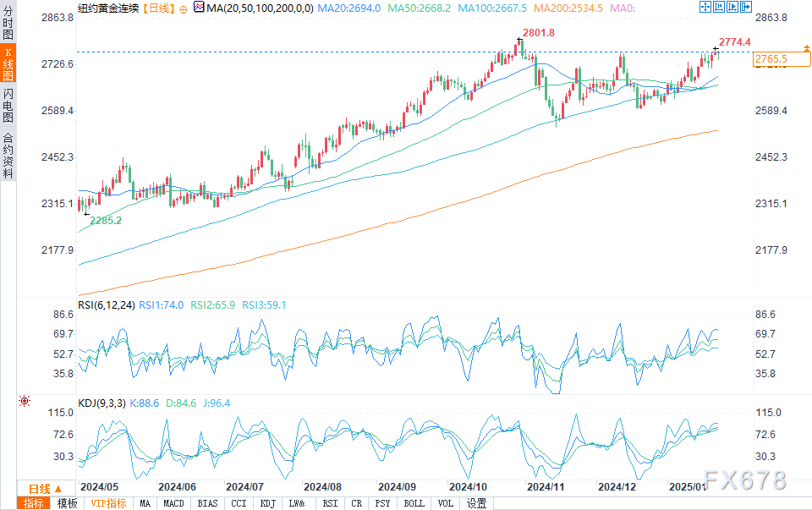Open the 合约资料 contract info tab
812x510 pixels.
coord(8,154)
